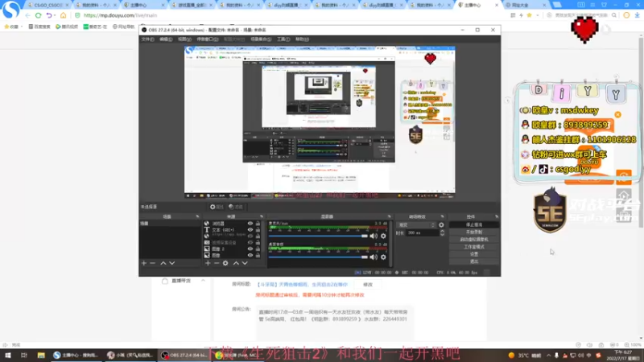The width and height of the screenshot is (644, 362).
Task: Reload the browser page
Action: click(x=38, y=15)
